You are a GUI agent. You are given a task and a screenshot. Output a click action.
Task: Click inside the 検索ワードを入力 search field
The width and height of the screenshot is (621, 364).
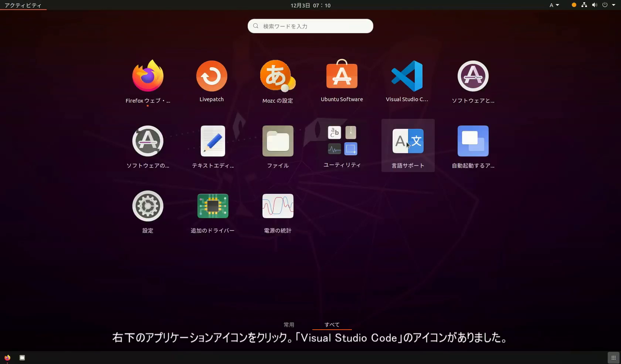coord(310,26)
